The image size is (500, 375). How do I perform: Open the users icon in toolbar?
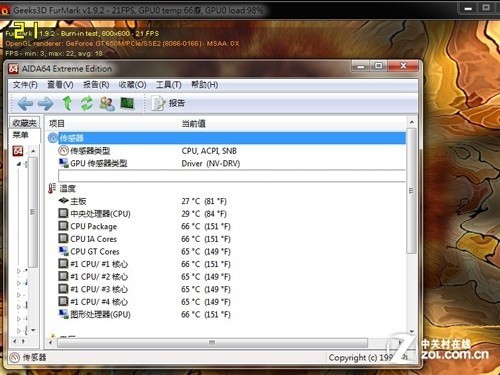click(x=107, y=104)
